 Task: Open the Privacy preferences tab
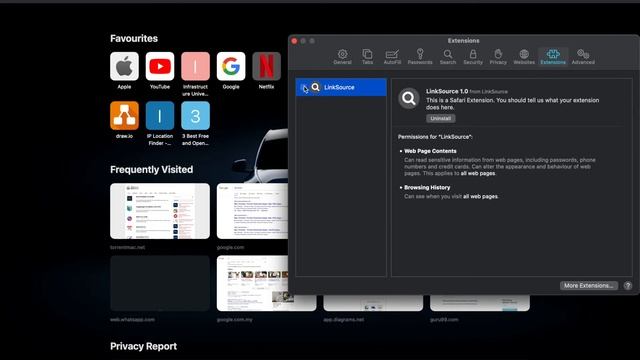[498, 57]
